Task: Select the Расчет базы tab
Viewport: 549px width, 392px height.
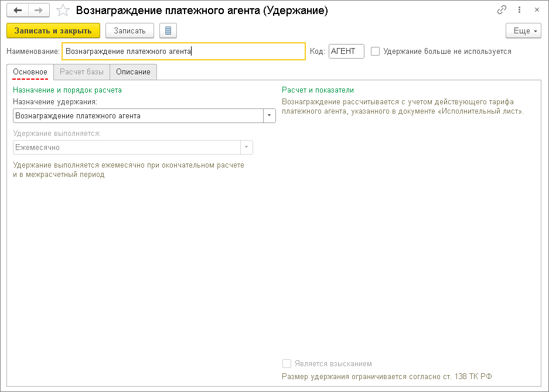Action: pyautogui.click(x=81, y=71)
